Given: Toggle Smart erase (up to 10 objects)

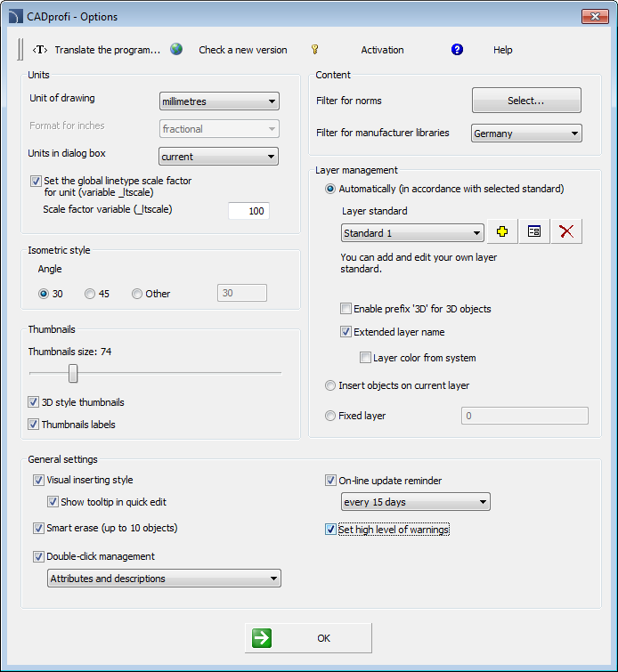Looking at the screenshot, I should (x=38, y=528).
